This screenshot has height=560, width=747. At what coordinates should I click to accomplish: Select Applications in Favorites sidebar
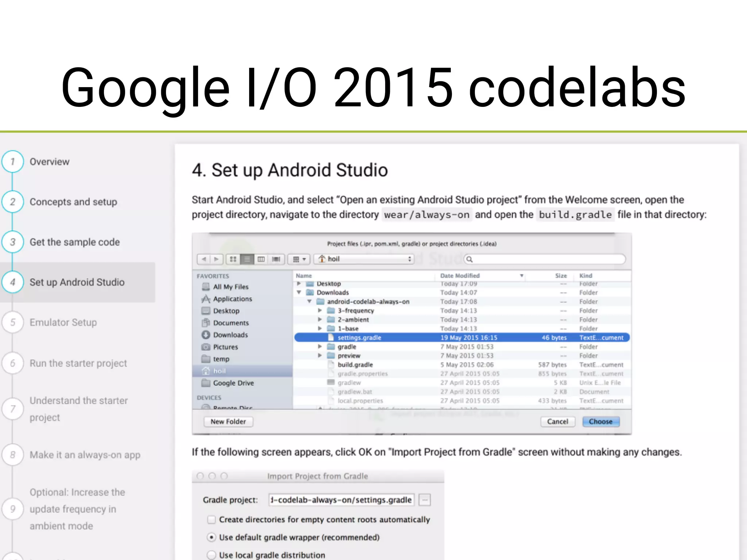click(x=227, y=299)
